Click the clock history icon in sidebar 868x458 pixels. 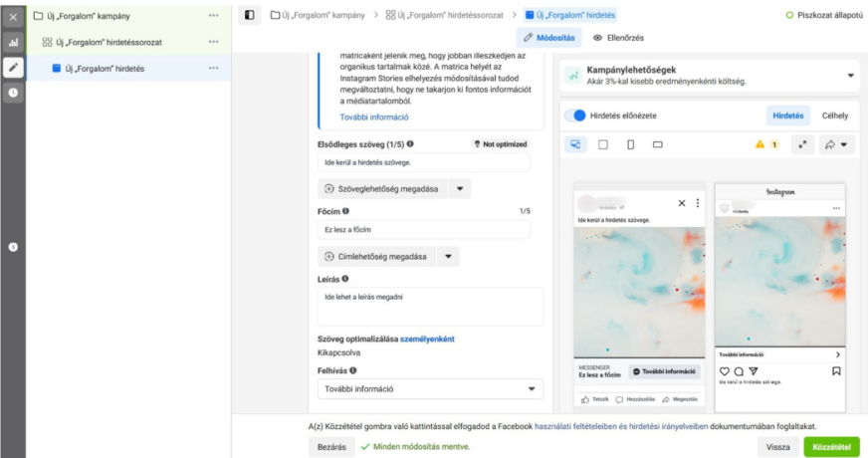(x=13, y=93)
